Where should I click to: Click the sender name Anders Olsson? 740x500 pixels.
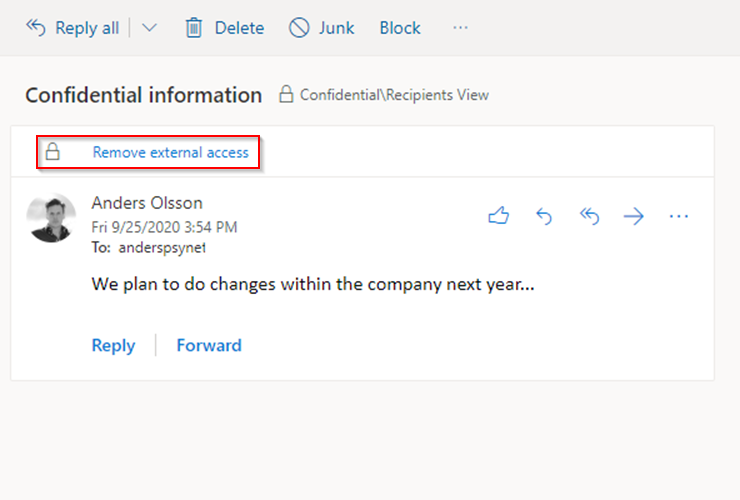146,203
